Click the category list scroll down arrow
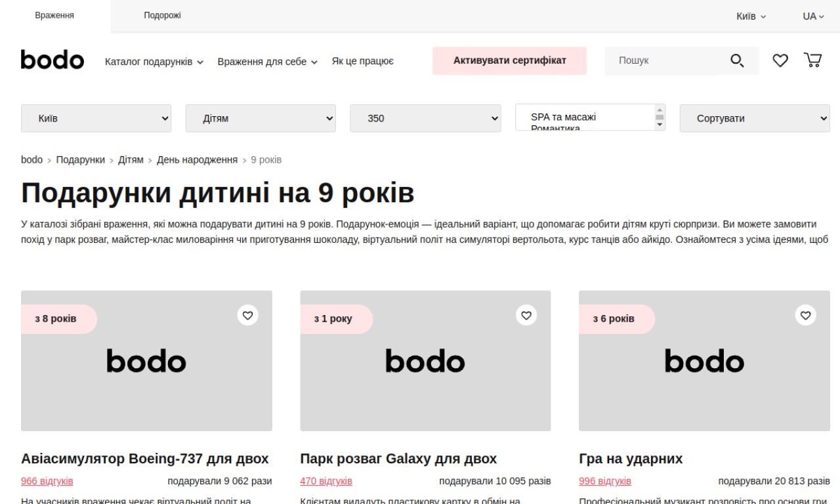The width and height of the screenshot is (840, 504). [660, 125]
